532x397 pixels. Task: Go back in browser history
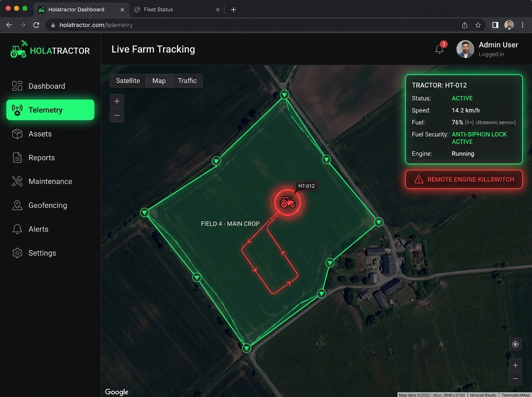[x=9, y=25]
